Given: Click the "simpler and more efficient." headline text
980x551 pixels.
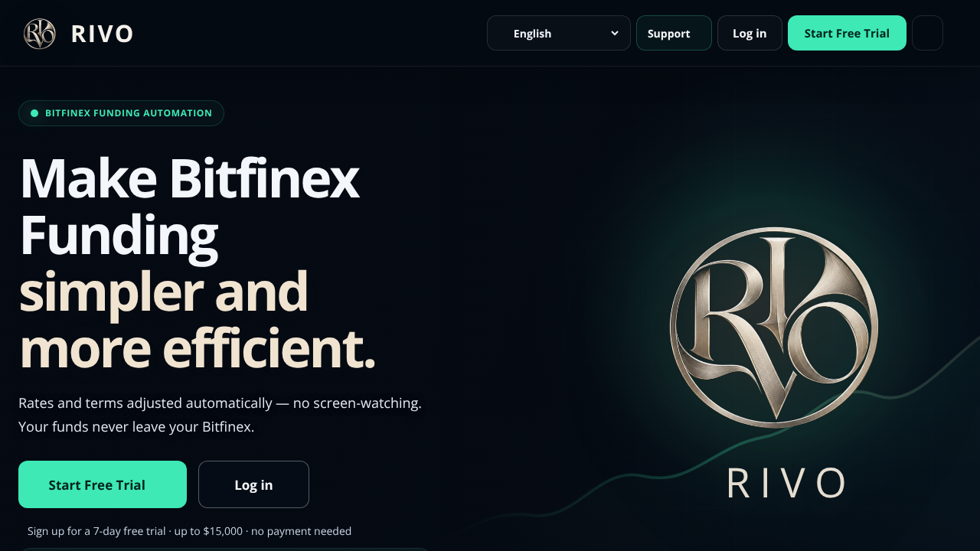Looking at the screenshot, I should [x=197, y=320].
